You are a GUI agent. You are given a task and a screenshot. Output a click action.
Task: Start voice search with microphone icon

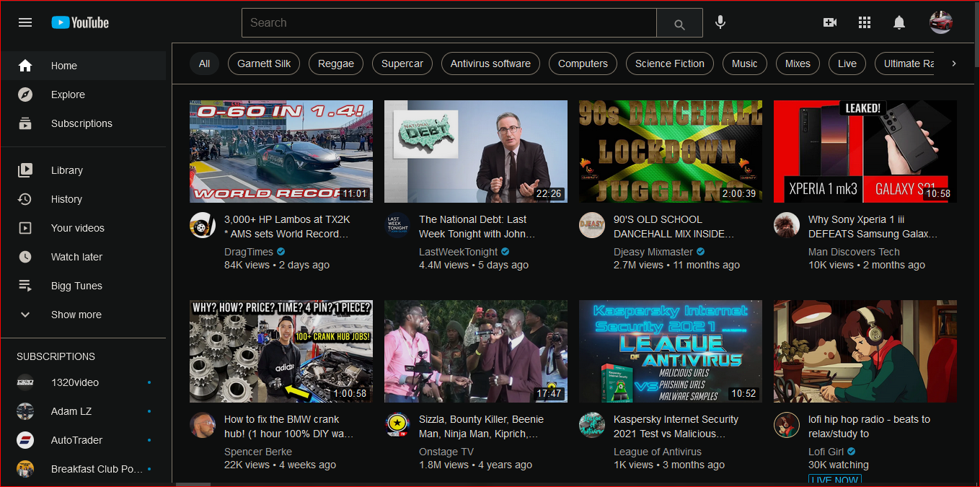[720, 22]
